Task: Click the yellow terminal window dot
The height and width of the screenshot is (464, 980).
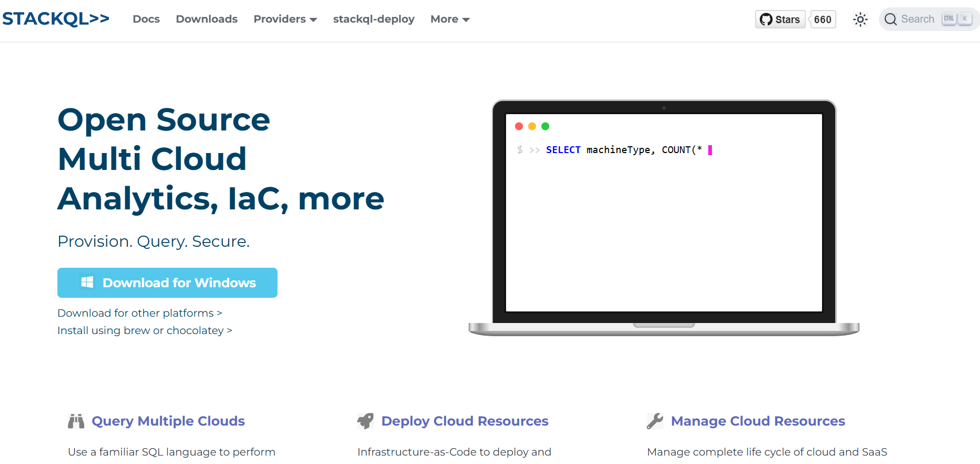Action: click(x=532, y=126)
